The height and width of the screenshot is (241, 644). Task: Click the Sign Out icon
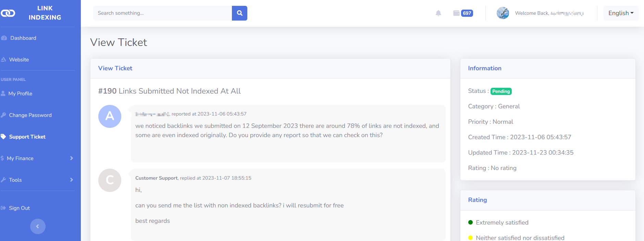(3, 208)
